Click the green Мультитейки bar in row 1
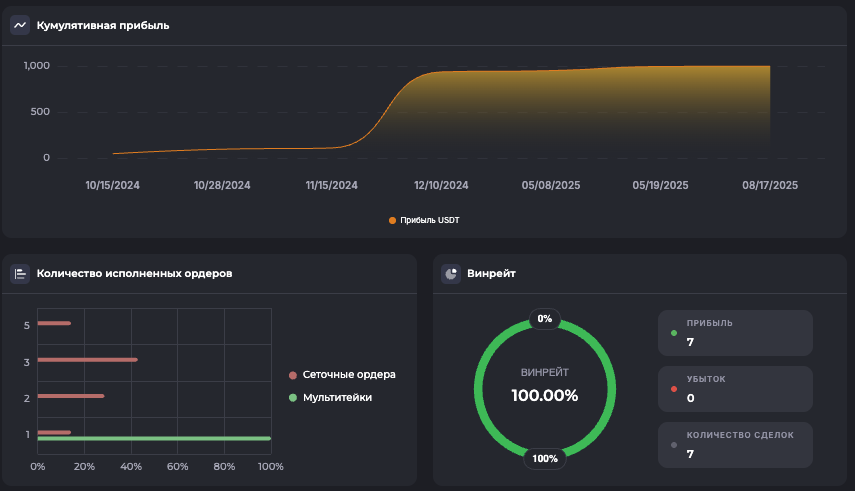 [154, 438]
